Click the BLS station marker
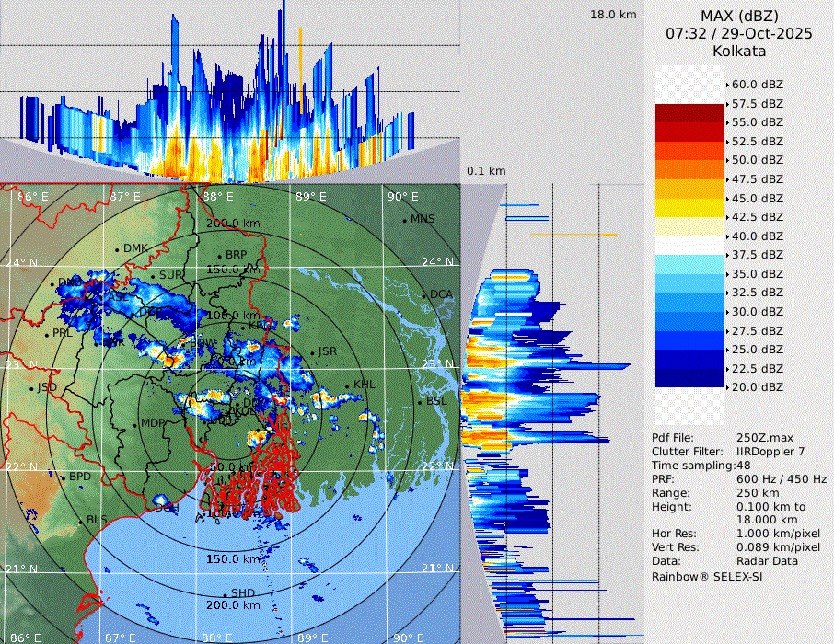Image resolution: width=834 pixels, height=644 pixels. pyautogui.click(x=81, y=521)
